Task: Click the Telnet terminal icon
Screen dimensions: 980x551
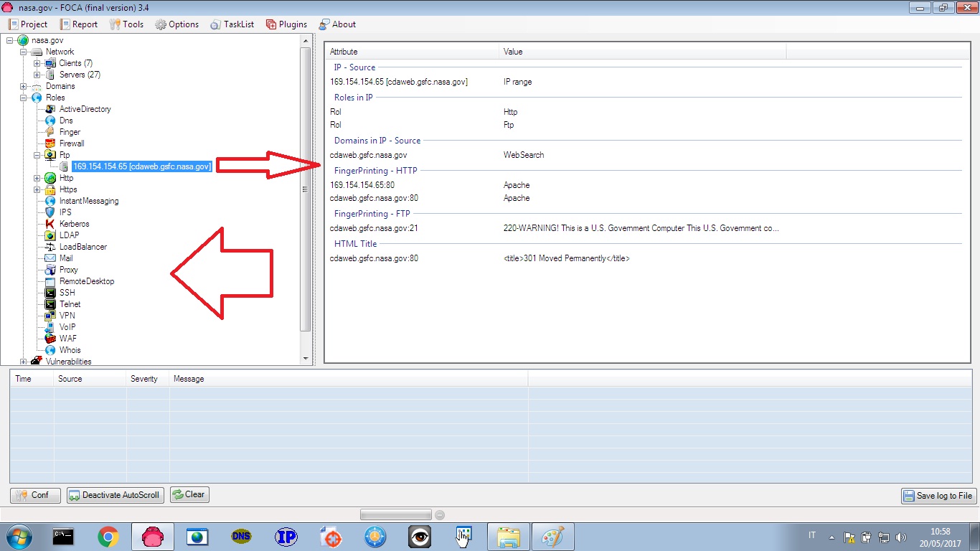Action: point(50,304)
